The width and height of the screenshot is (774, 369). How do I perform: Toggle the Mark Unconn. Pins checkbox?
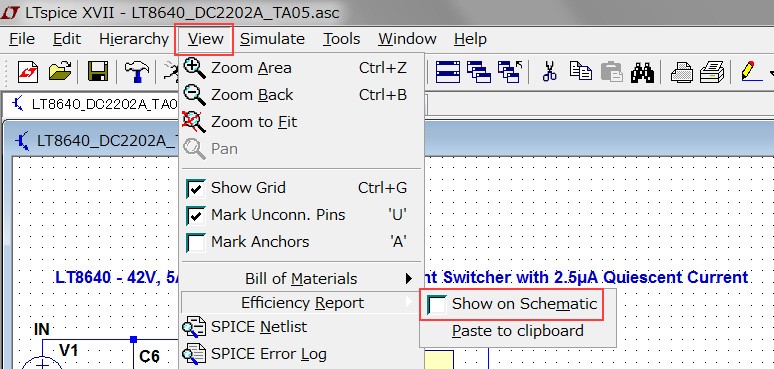click(x=196, y=216)
